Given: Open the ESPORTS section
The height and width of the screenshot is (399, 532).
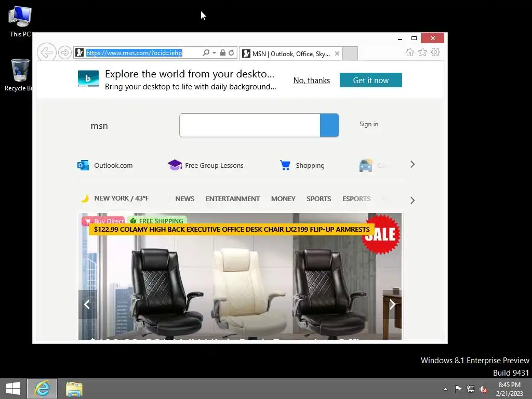Looking at the screenshot, I should [x=356, y=199].
